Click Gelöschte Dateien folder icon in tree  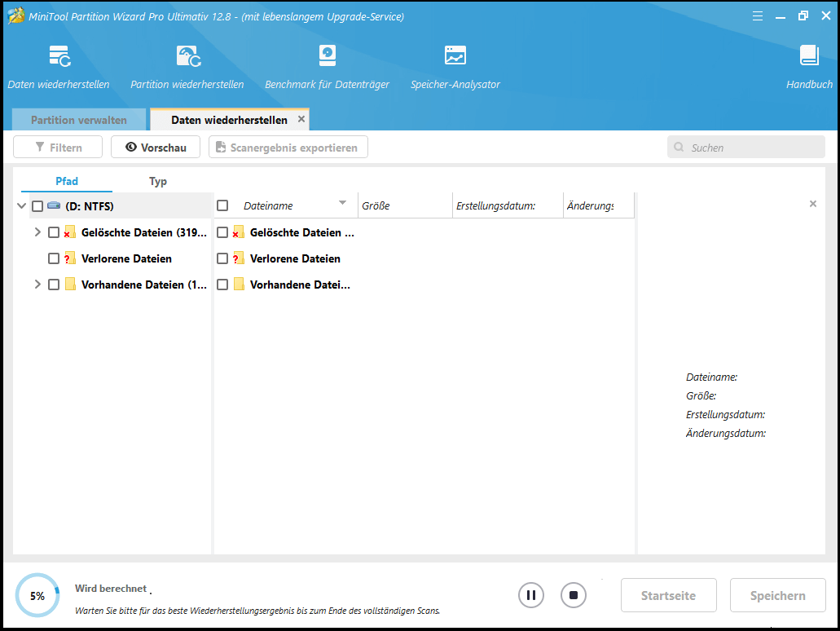[x=69, y=232]
